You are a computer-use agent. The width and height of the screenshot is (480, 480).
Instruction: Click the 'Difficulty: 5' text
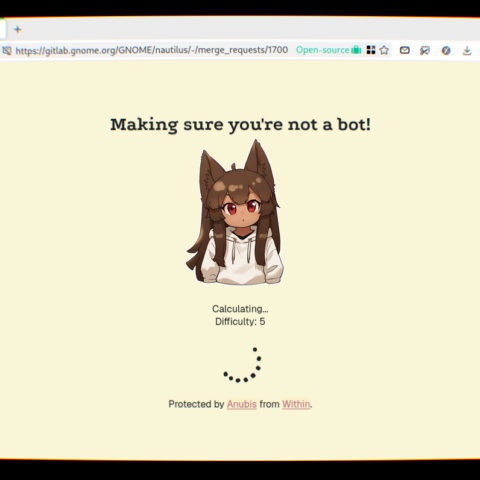[240, 322]
